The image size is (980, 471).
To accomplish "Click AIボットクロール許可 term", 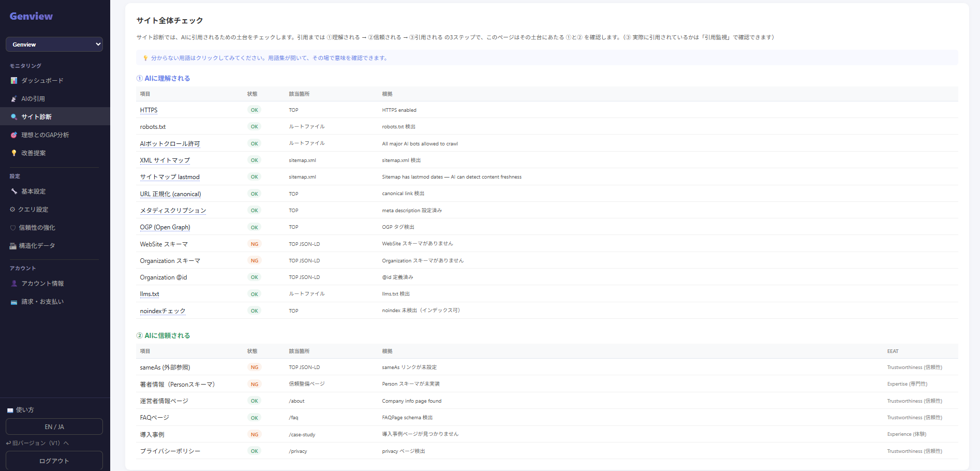I will point(170,144).
